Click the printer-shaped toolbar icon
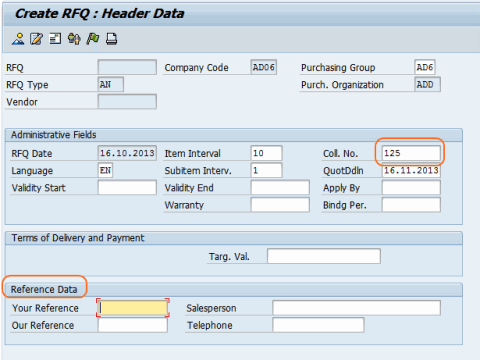 [x=111, y=39]
